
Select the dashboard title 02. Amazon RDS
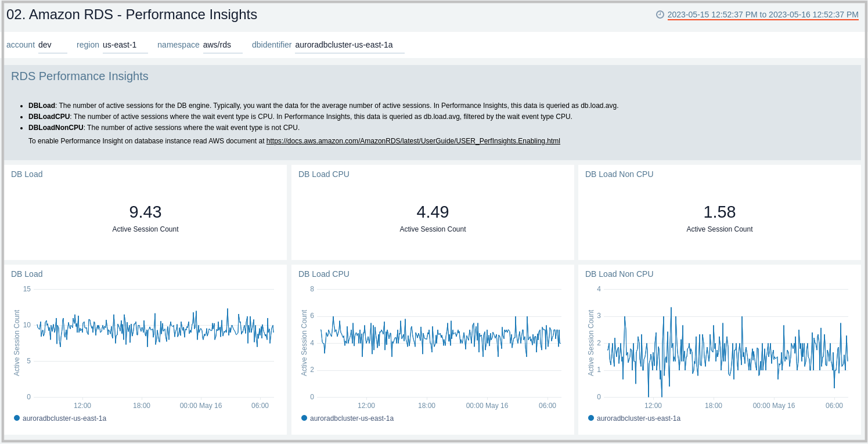(x=131, y=15)
